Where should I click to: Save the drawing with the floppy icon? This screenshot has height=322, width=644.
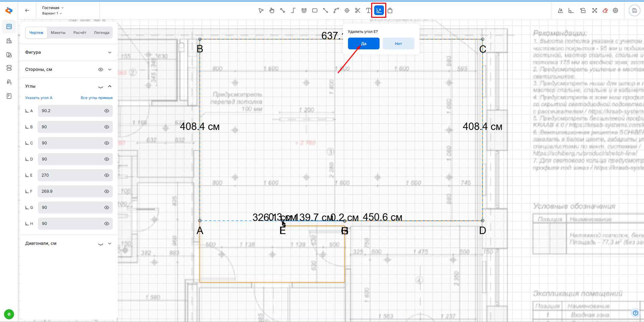pyautogui.click(x=634, y=10)
